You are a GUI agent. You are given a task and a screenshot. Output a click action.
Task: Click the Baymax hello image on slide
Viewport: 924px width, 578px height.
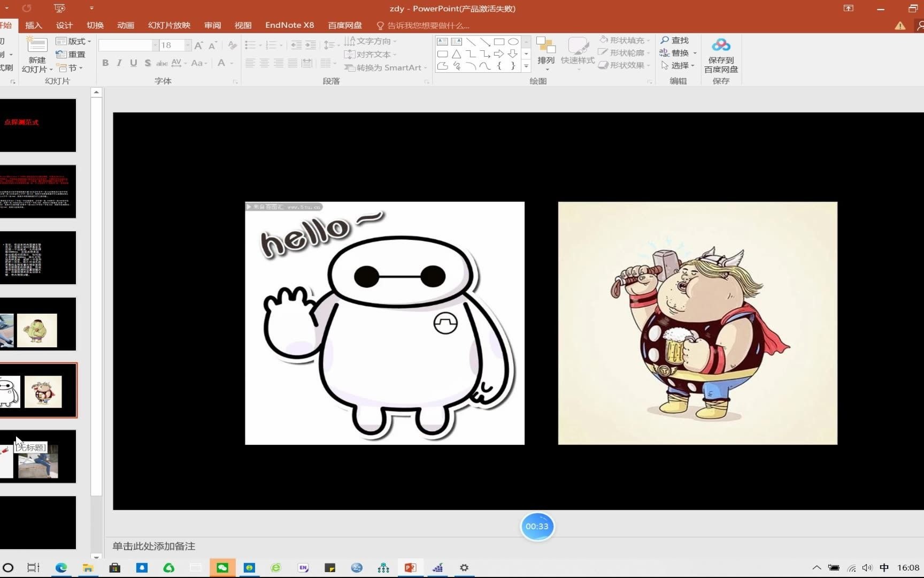(x=384, y=323)
